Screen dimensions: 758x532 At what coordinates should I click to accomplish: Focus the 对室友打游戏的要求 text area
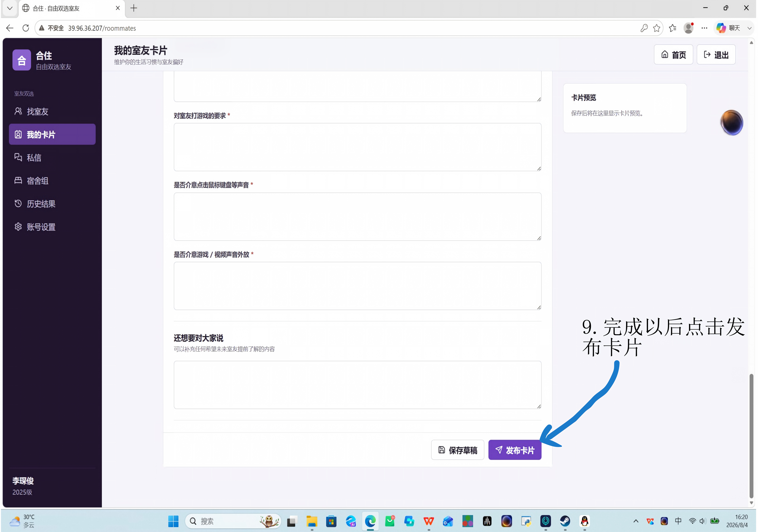[358, 147]
